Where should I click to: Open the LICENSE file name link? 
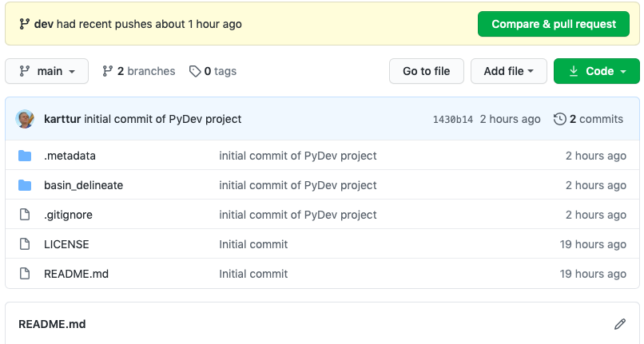pyautogui.click(x=66, y=244)
